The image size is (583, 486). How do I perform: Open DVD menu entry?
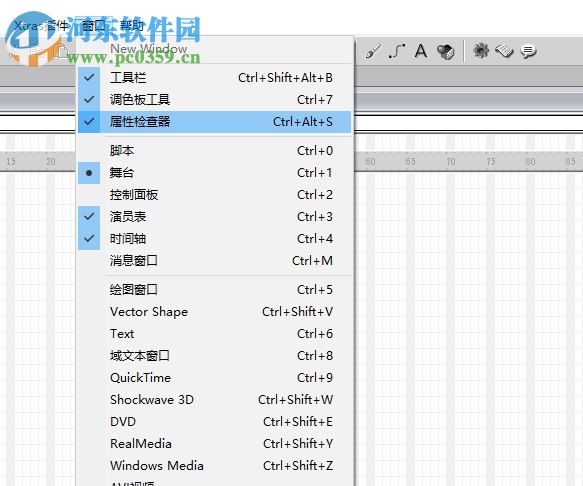pos(215,421)
